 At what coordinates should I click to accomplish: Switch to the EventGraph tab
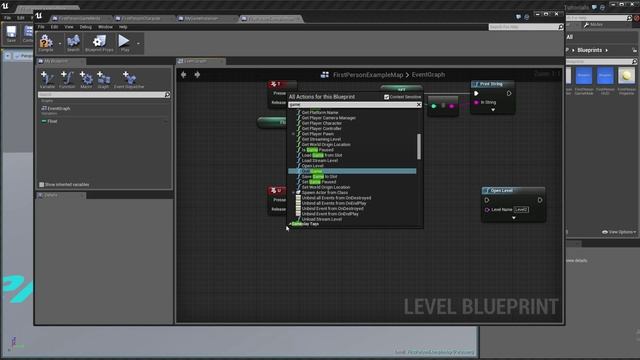(x=200, y=61)
